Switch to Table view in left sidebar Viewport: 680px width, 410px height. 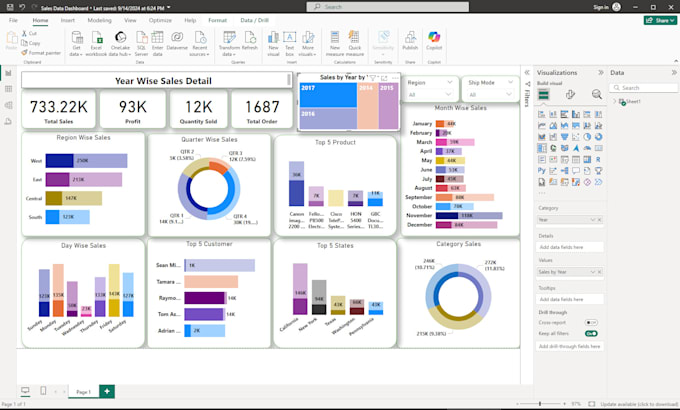coord(8,89)
